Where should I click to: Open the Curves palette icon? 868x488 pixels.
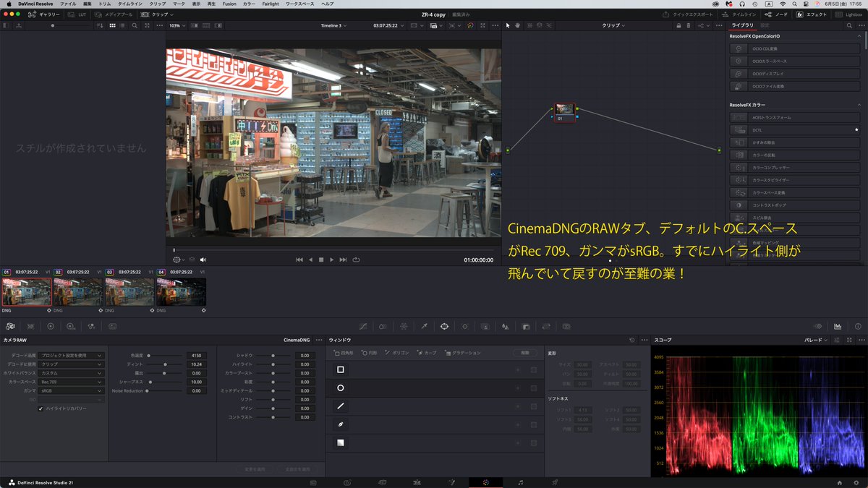click(363, 326)
